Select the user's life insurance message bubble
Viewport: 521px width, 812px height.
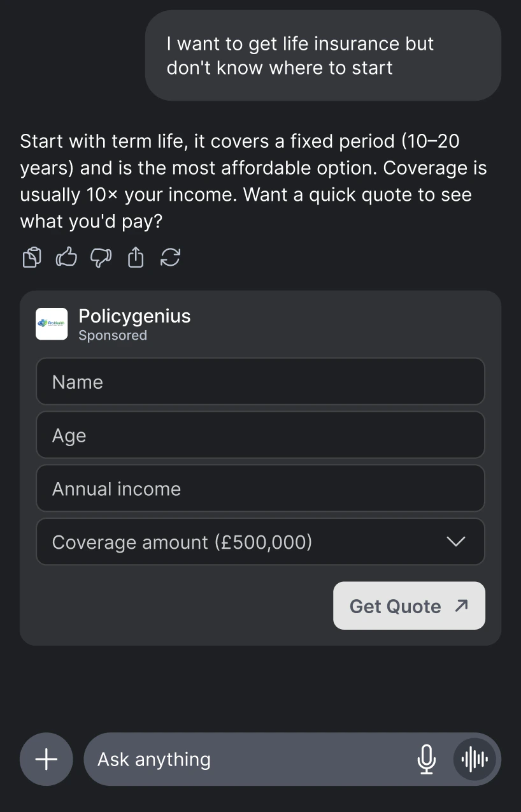click(323, 55)
